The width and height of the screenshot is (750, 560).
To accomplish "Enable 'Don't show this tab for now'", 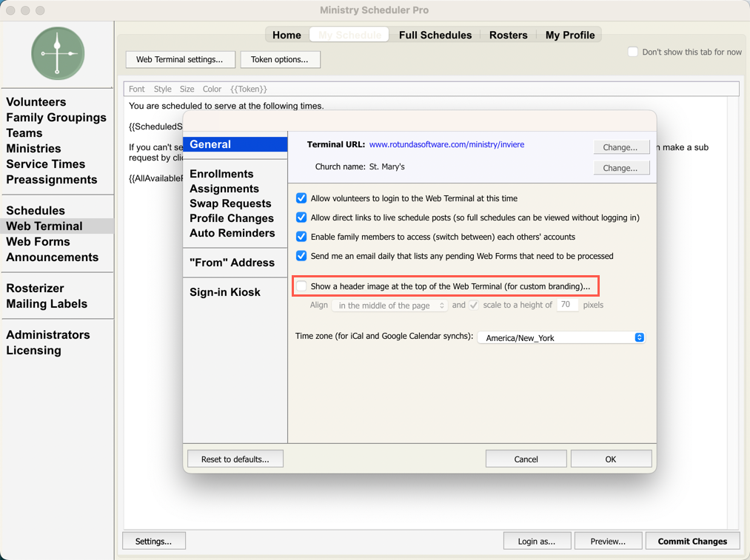I will 633,52.
